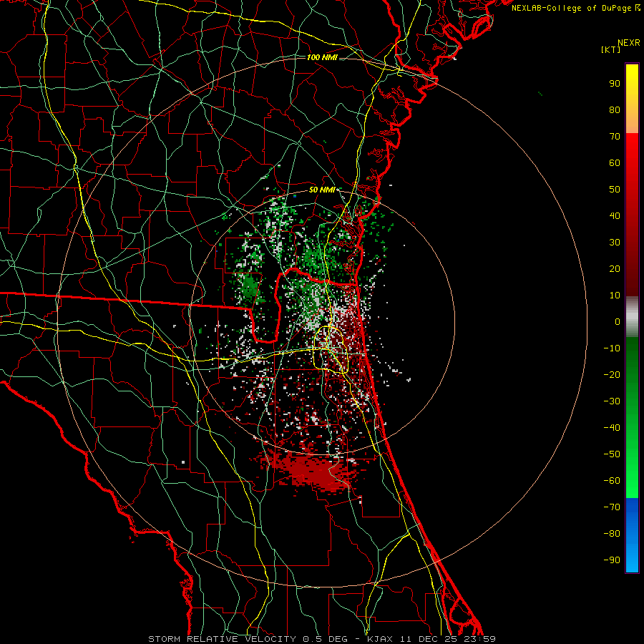Click the -10 scale value
The width and height of the screenshot is (644, 644).
(x=612, y=348)
